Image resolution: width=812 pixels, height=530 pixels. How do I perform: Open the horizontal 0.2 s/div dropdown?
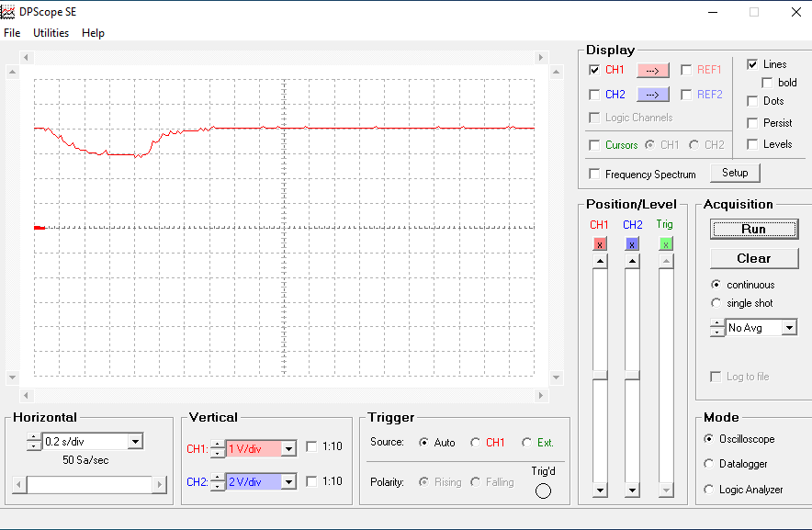[135, 442]
